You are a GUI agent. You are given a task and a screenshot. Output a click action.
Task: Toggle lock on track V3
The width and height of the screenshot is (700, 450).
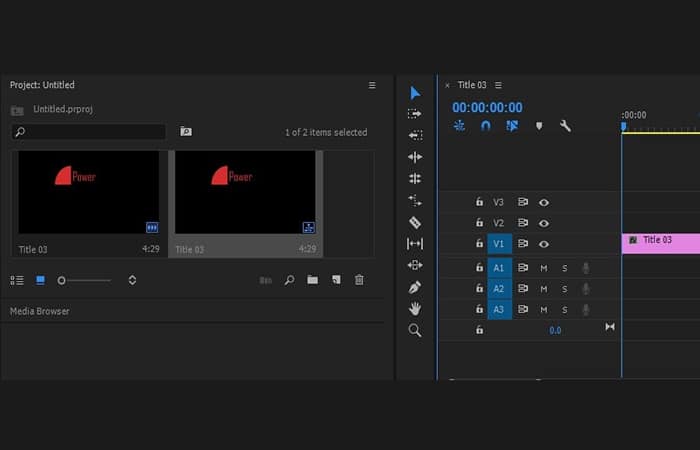[x=479, y=202]
